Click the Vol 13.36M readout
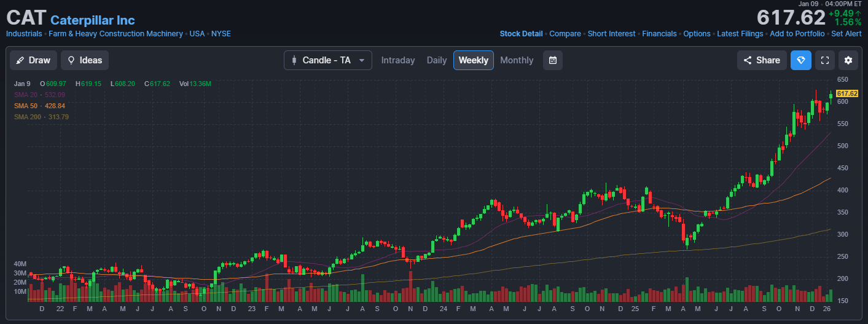 (195, 83)
